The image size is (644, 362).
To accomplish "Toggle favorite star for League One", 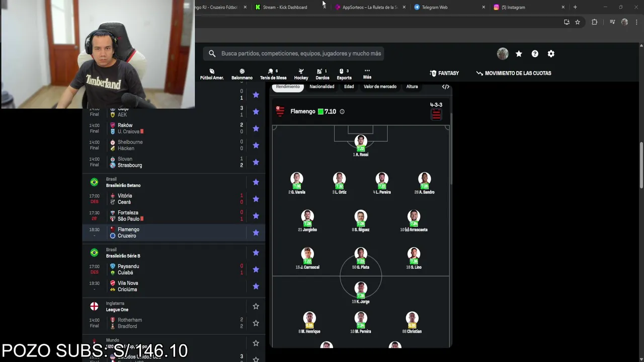I will click(x=256, y=306).
